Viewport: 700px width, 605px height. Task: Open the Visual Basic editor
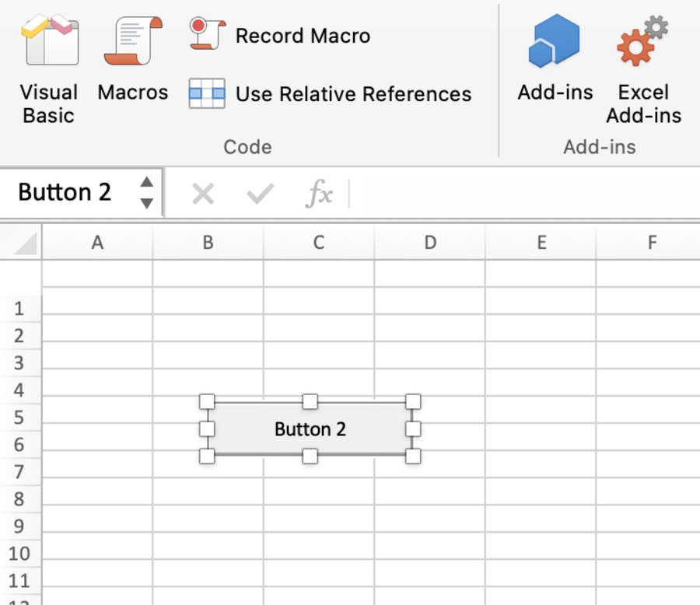point(49,69)
